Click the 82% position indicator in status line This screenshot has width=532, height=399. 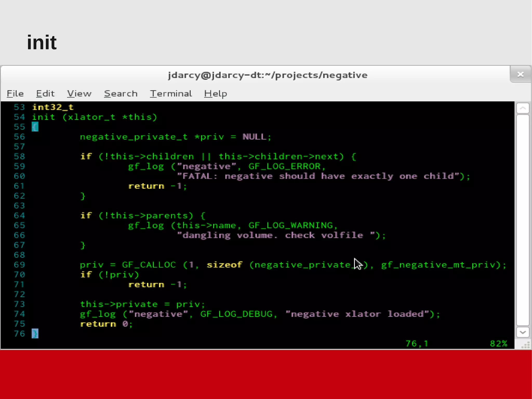coord(498,344)
